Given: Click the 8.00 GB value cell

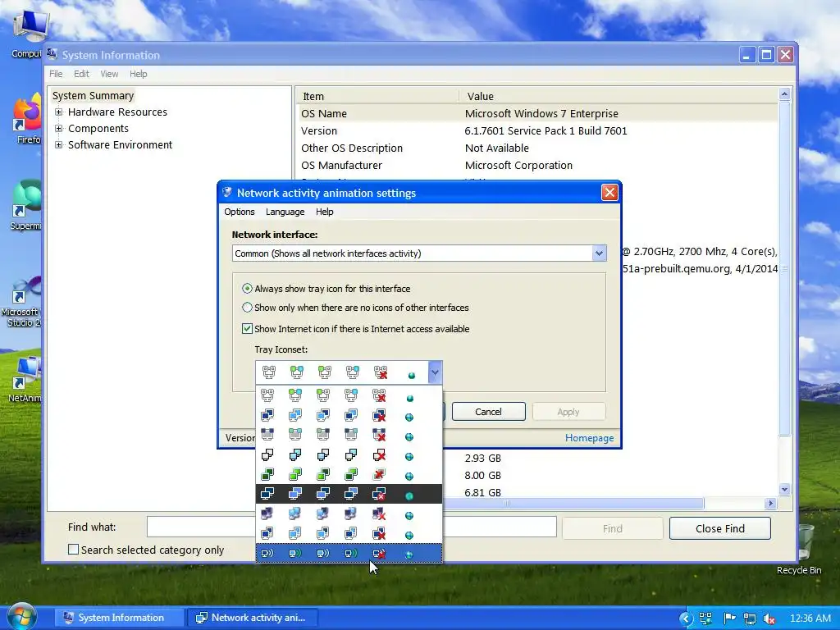Looking at the screenshot, I should 482,475.
